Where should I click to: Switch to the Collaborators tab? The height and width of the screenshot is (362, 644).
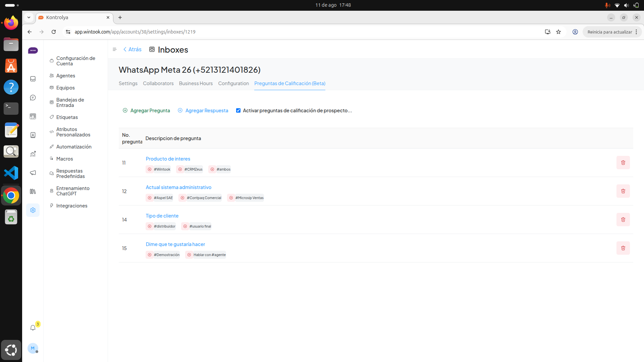pyautogui.click(x=158, y=83)
